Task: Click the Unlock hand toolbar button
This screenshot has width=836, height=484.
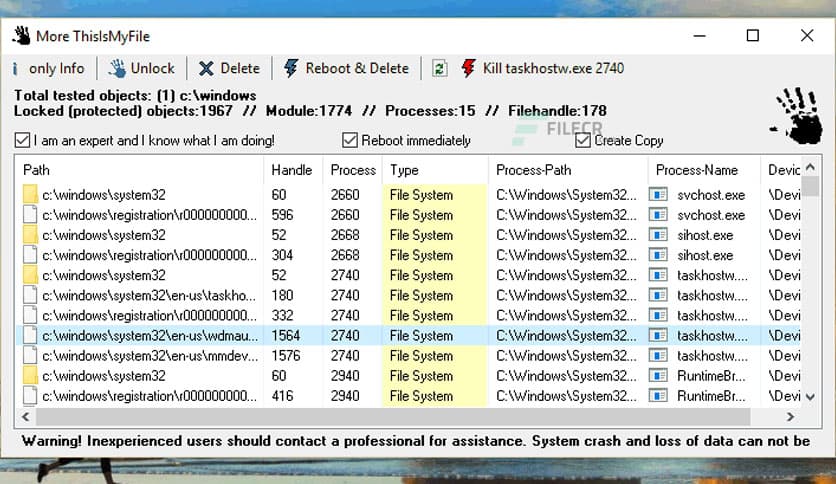Action: click(x=142, y=68)
